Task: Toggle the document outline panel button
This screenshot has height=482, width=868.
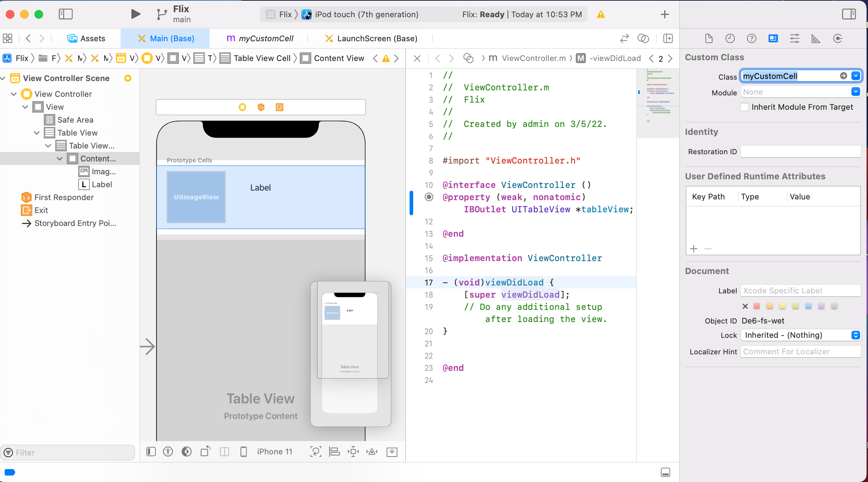Action: [x=151, y=452]
